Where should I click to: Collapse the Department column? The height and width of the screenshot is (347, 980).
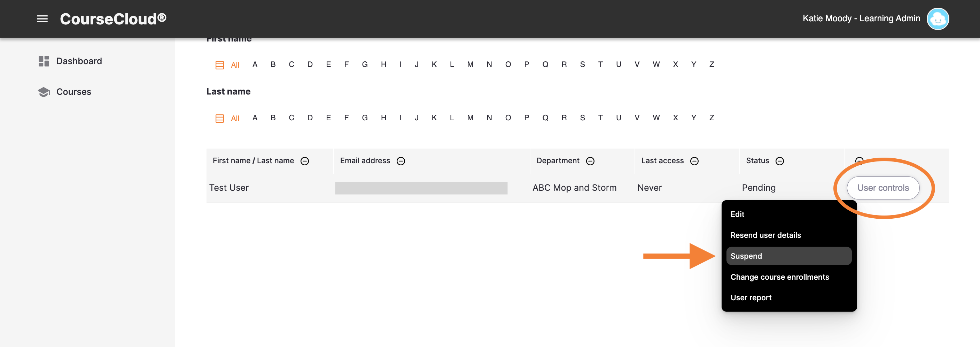click(590, 161)
